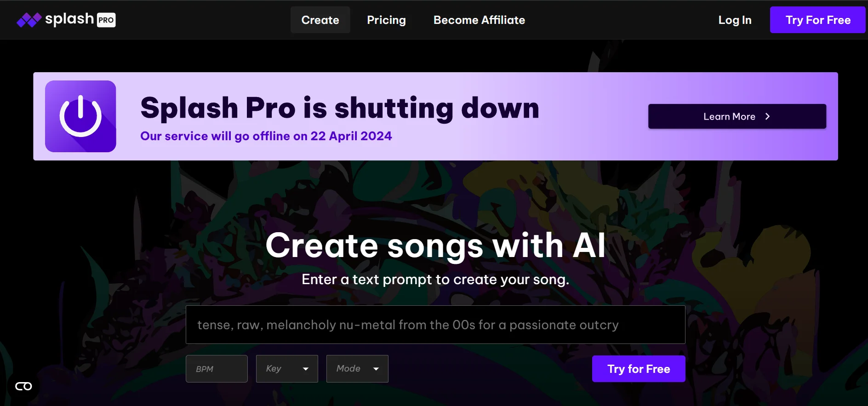Click the Log In link
The height and width of the screenshot is (406, 868).
click(x=735, y=20)
